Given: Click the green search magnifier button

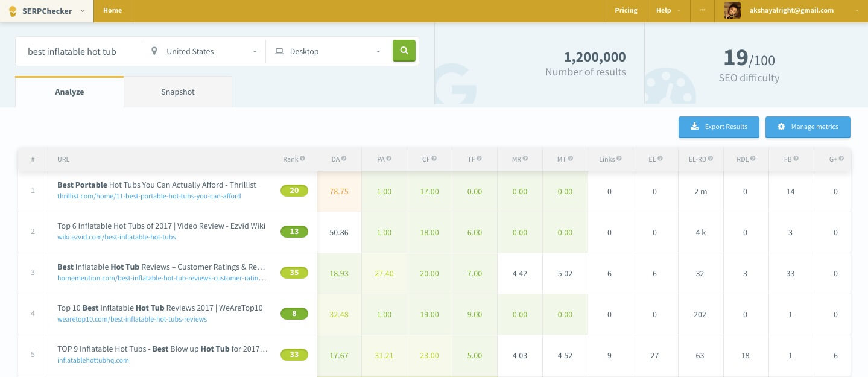Looking at the screenshot, I should pos(404,51).
